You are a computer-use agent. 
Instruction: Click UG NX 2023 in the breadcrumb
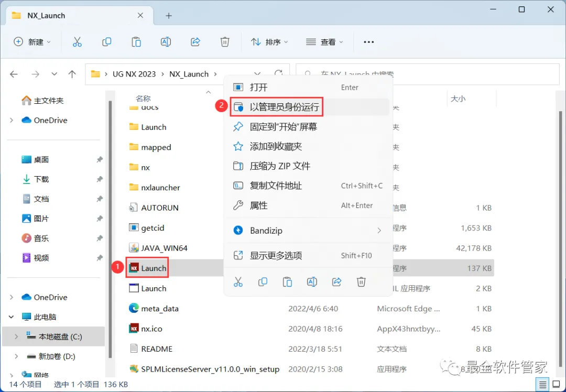[x=134, y=74]
